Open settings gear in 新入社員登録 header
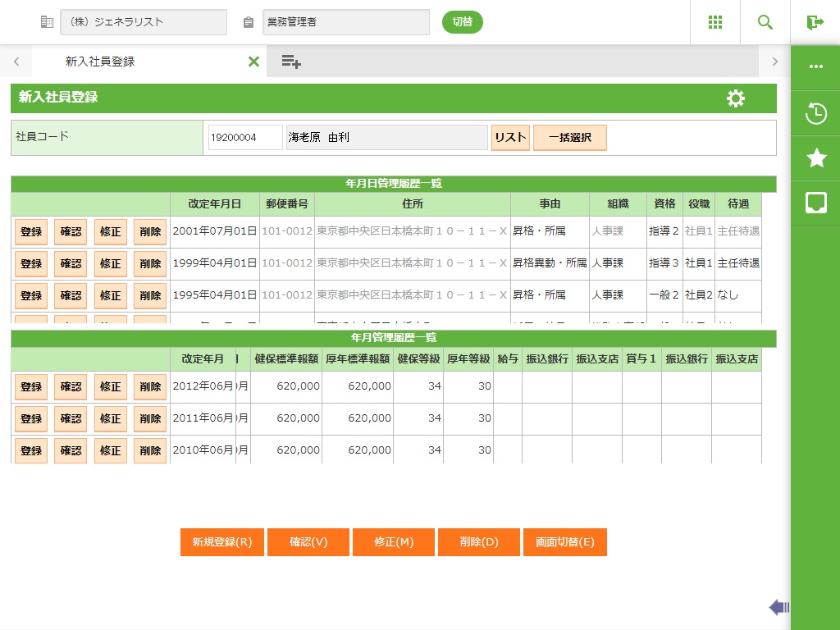Viewport: 840px width, 630px height. (736, 98)
